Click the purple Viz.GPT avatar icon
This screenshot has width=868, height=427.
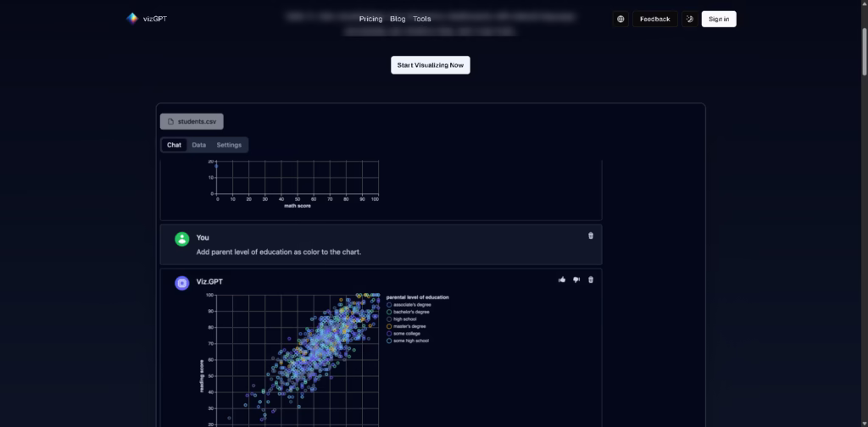pyautogui.click(x=181, y=283)
